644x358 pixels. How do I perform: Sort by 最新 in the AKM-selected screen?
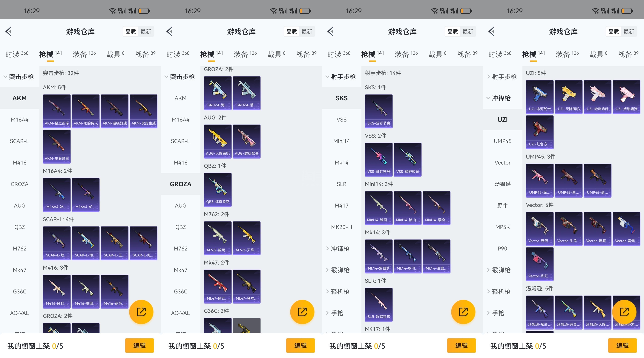[x=146, y=31]
